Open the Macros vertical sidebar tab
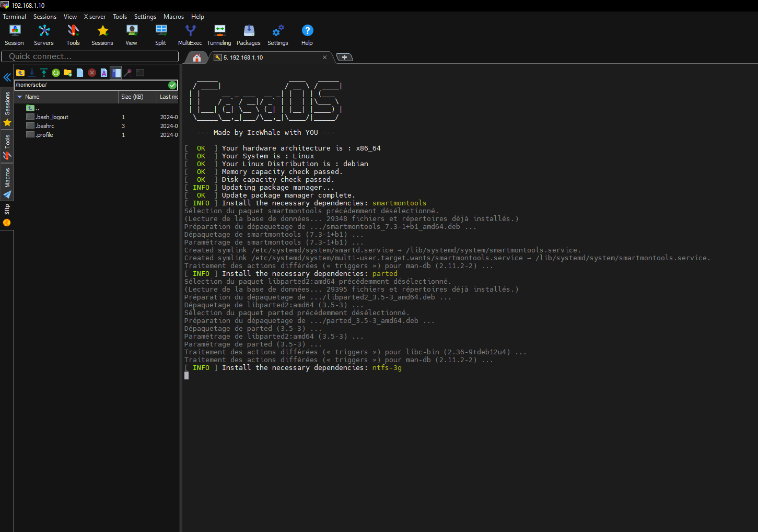 [7, 182]
